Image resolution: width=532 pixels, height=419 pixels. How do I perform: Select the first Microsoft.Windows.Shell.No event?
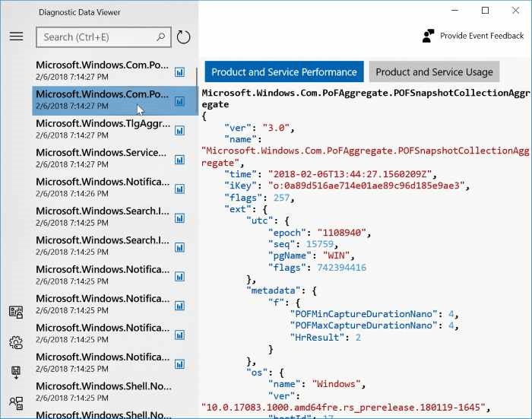pos(102,392)
